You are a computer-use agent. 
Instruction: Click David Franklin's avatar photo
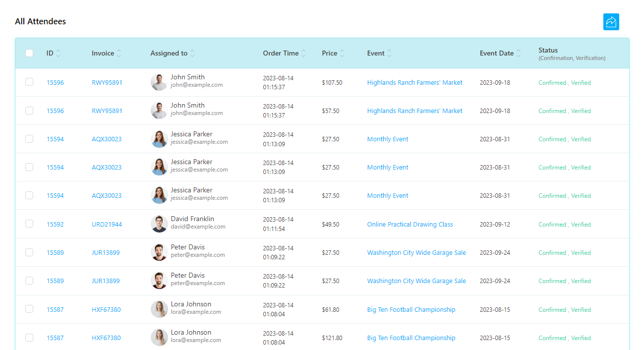[159, 224]
